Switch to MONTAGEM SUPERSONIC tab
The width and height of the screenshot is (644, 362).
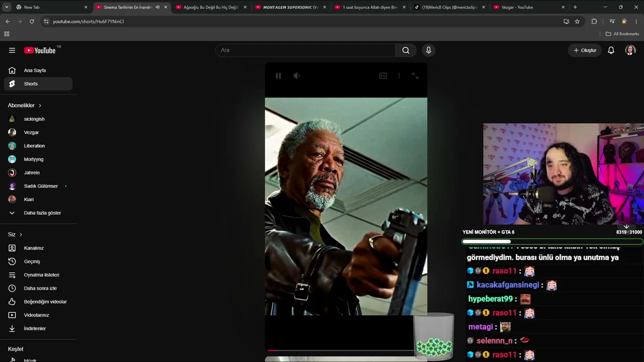291,7
